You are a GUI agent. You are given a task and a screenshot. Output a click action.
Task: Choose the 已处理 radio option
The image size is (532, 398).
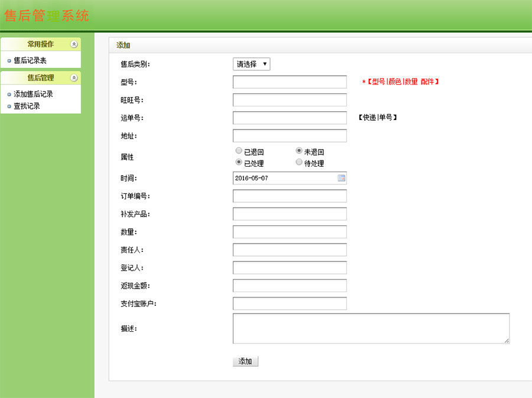pos(239,163)
